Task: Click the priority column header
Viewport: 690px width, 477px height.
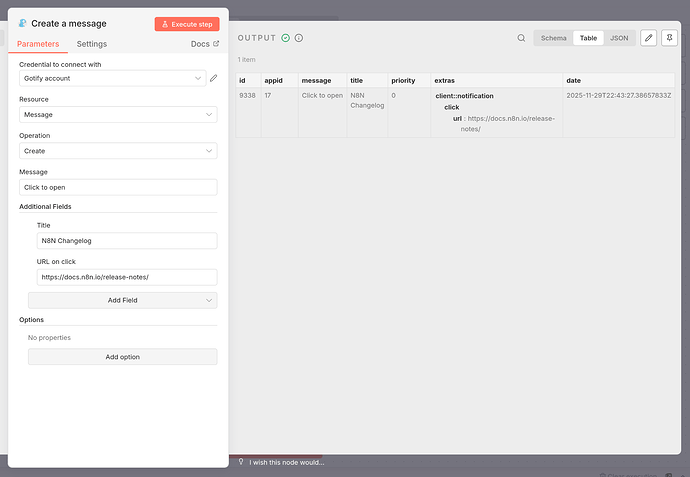Action: click(x=409, y=81)
